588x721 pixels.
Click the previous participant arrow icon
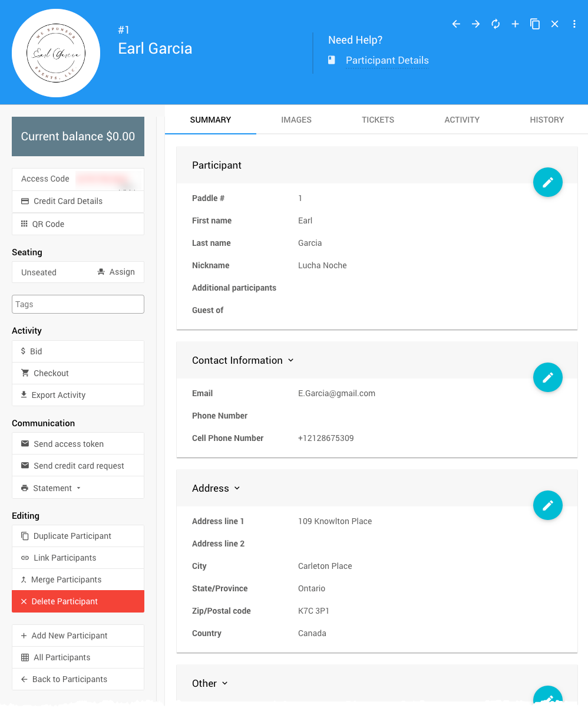pos(456,24)
